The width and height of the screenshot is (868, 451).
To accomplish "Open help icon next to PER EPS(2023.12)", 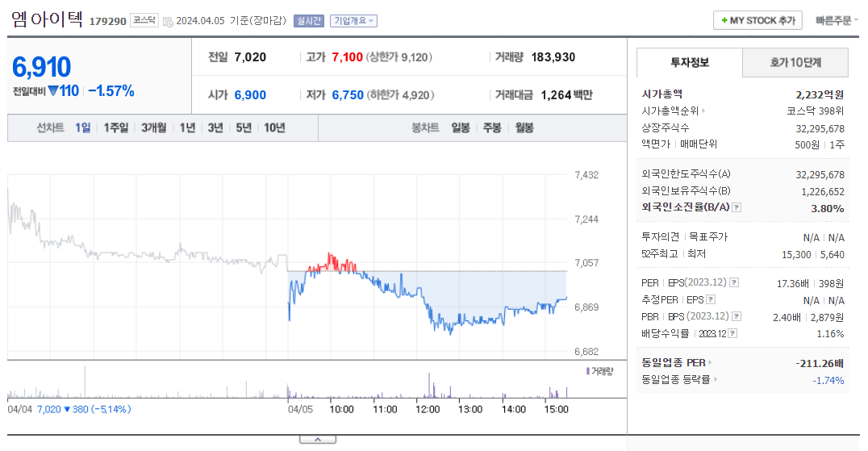I will tap(734, 282).
